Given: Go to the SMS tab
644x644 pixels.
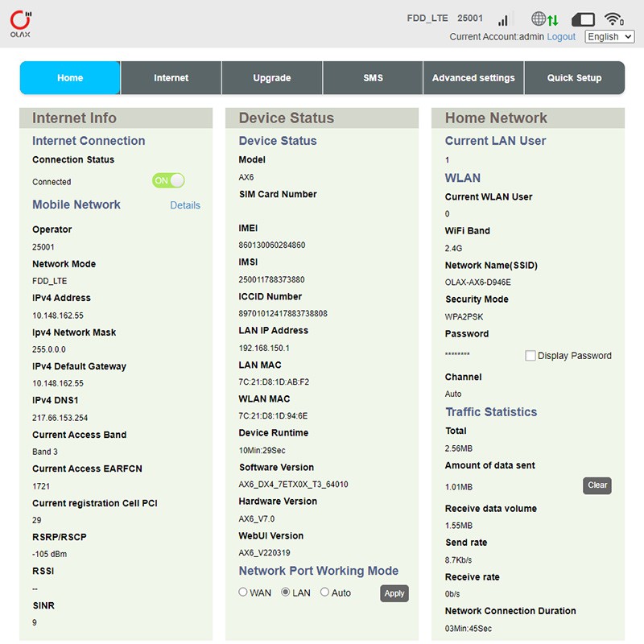Looking at the screenshot, I should tap(373, 78).
